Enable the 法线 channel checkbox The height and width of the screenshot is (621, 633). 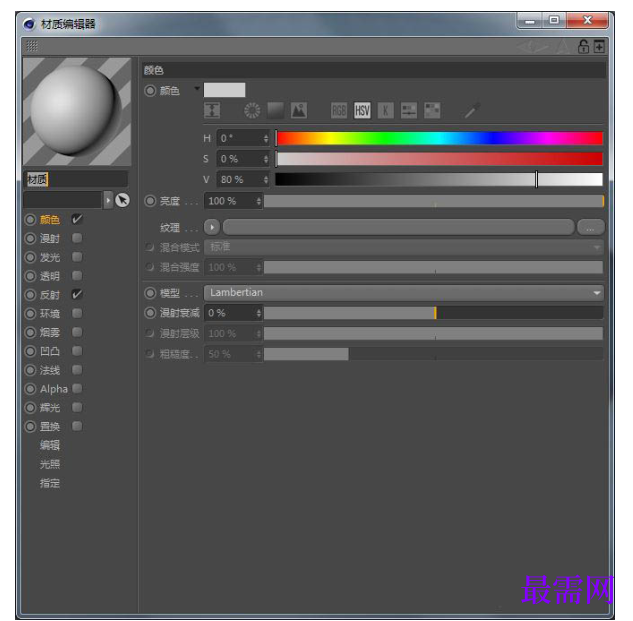(x=77, y=370)
